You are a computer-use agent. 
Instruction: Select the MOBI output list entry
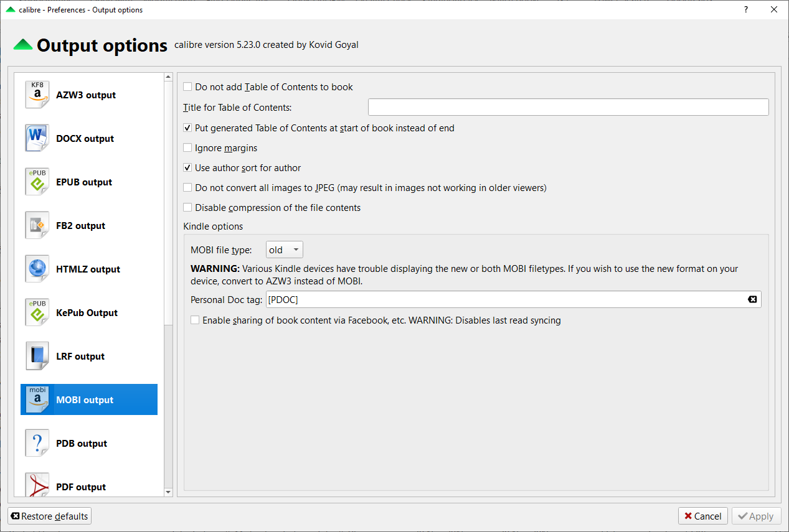point(85,400)
